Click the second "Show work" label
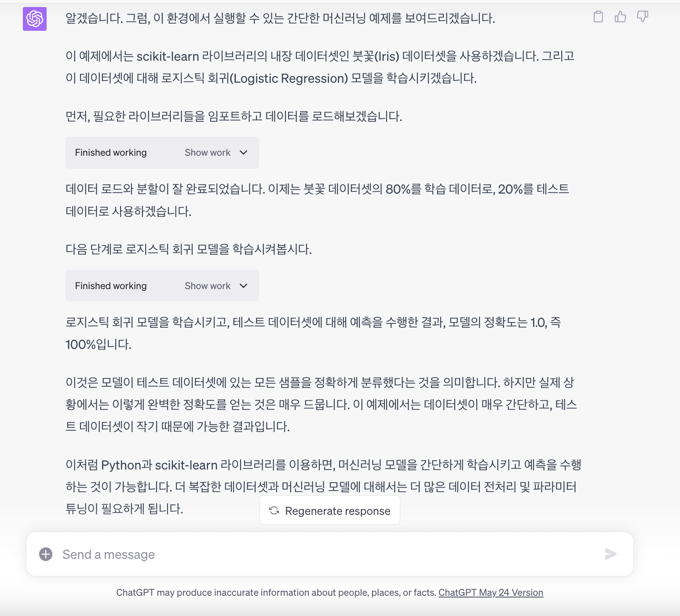The height and width of the screenshot is (616, 680). [208, 286]
